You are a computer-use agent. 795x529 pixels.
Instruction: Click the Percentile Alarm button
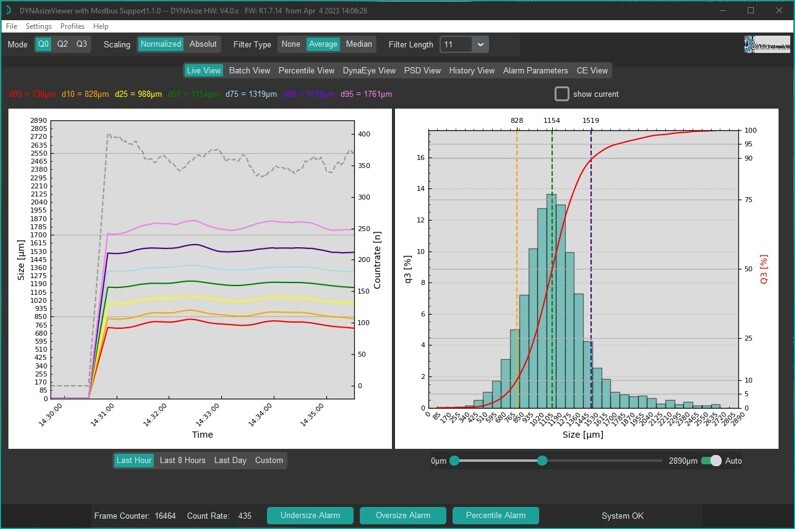point(495,515)
